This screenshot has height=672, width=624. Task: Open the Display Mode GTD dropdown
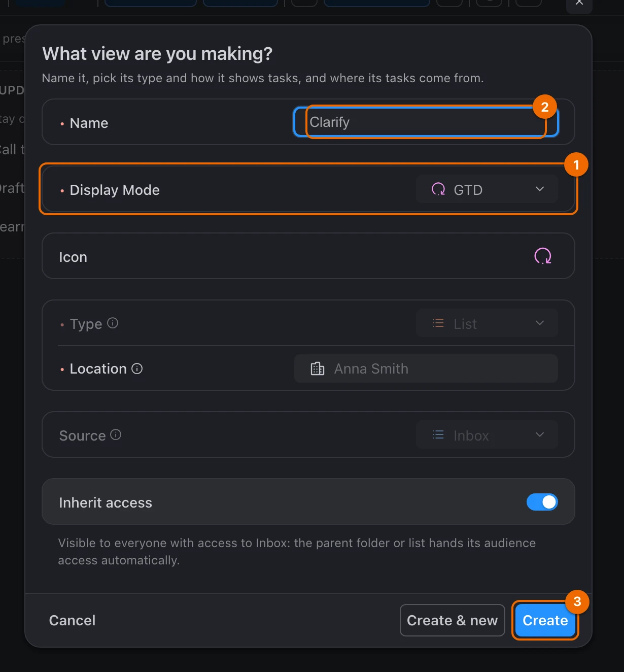pyautogui.click(x=487, y=189)
